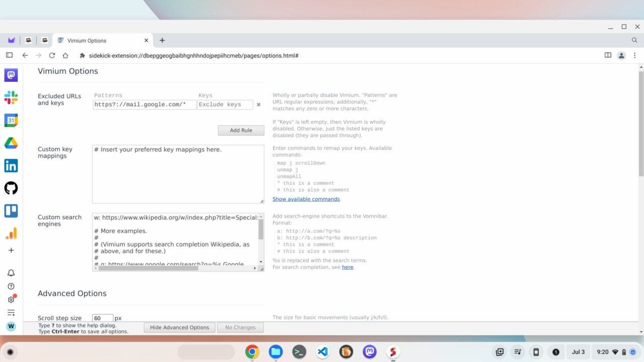Go to the home page
644x362 pixels.
coord(65,55)
